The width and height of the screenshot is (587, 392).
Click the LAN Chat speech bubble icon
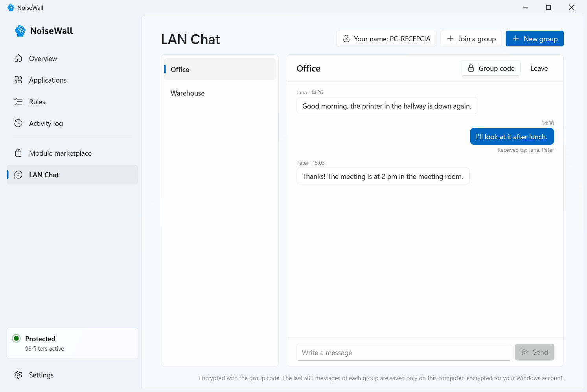[x=18, y=175]
